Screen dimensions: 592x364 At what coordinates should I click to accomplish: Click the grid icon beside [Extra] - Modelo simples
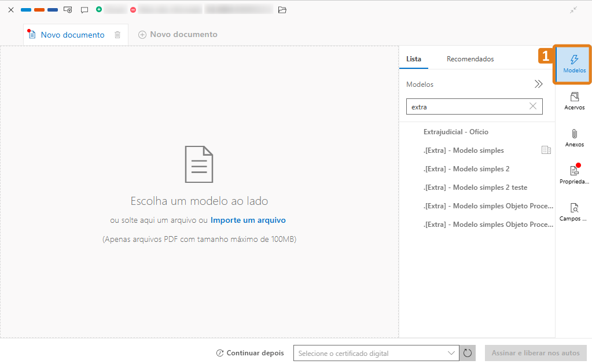pyautogui.click(x=546, y=150)
